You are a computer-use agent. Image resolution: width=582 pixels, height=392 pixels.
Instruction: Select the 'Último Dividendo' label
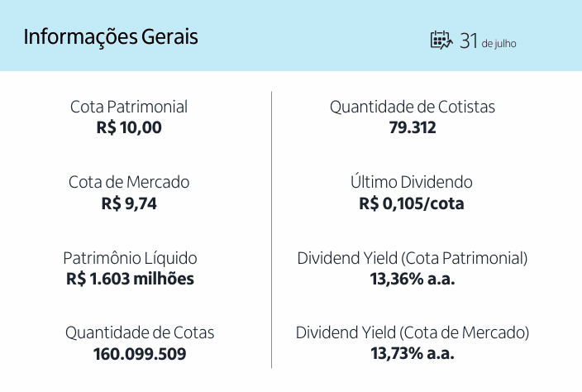coord(412,182)
